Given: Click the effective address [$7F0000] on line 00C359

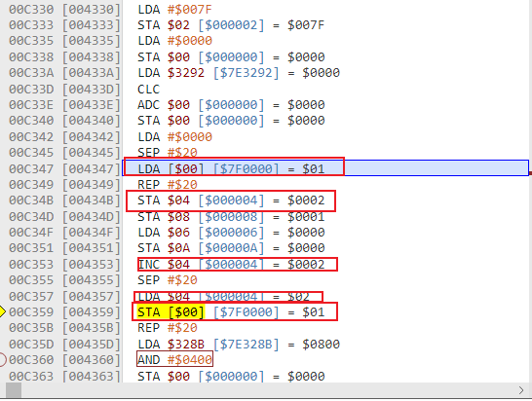Looking at the screenshot, I should 246,311.
